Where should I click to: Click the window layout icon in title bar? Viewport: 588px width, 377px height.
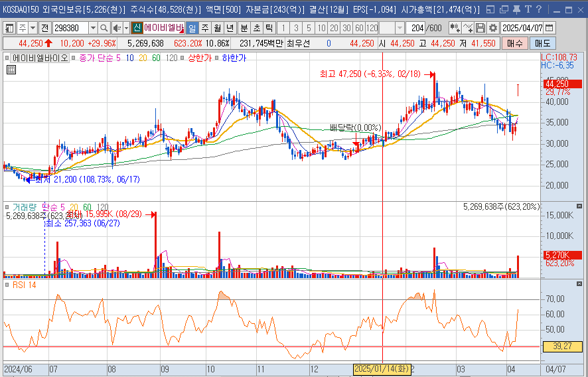[x=490, y=10]
